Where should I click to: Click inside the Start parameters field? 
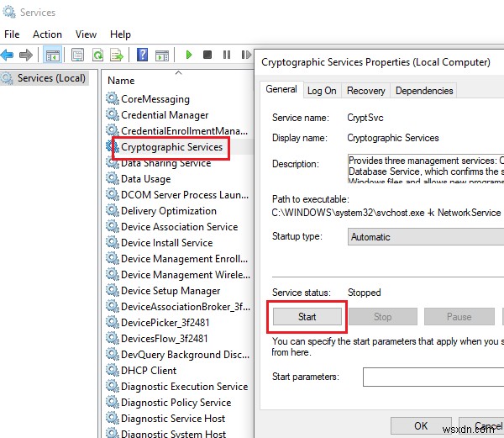point(433,377)
